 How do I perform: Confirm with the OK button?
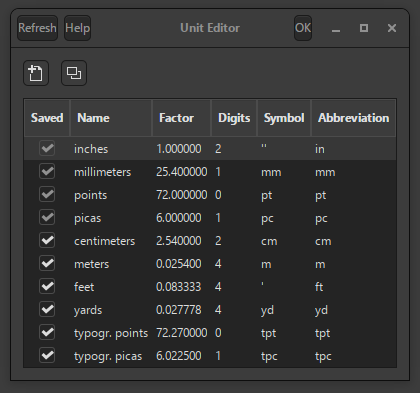click(x=303, y=28)
